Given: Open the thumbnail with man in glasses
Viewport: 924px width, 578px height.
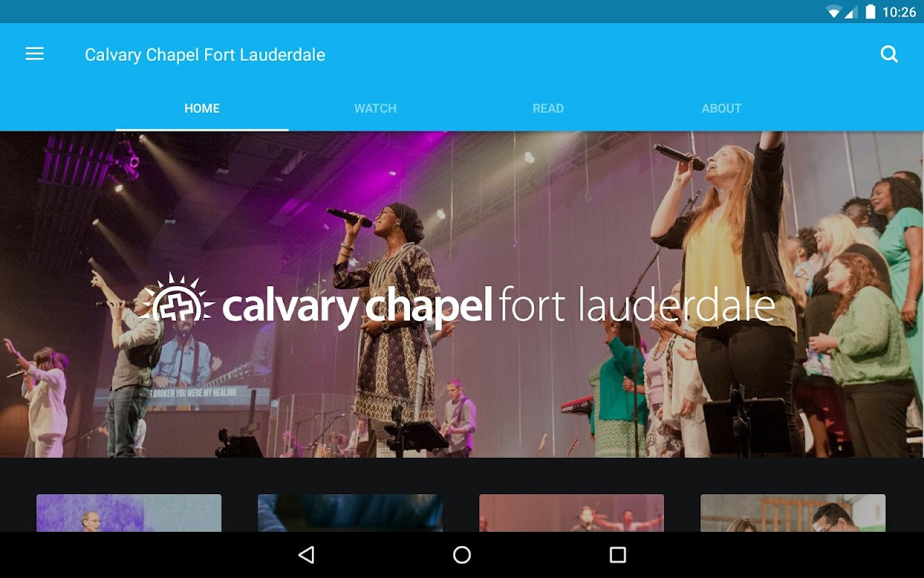Looking at the screenshot, I should [793, 513].
